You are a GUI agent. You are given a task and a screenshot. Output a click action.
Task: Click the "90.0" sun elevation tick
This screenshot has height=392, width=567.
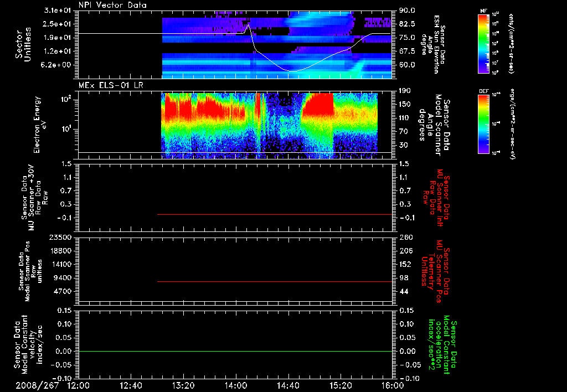click(407, 11)
